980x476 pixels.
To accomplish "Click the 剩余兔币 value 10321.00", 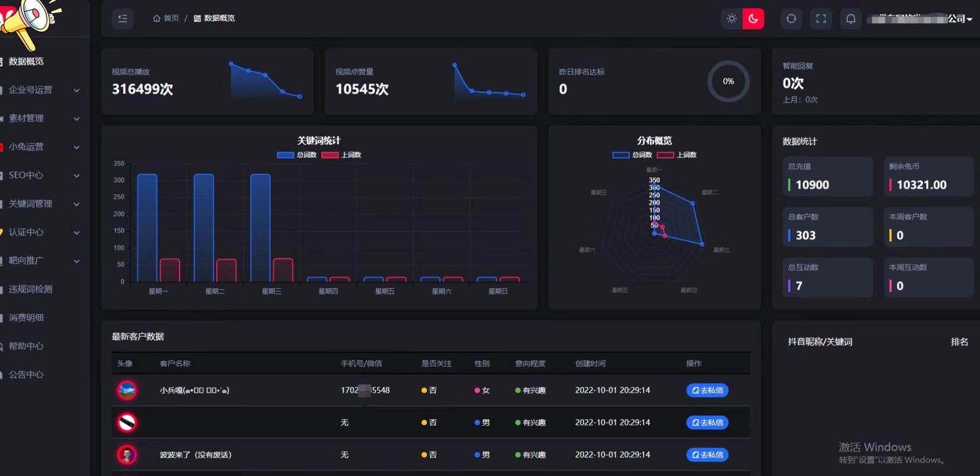I will click(x=921, y=185).
